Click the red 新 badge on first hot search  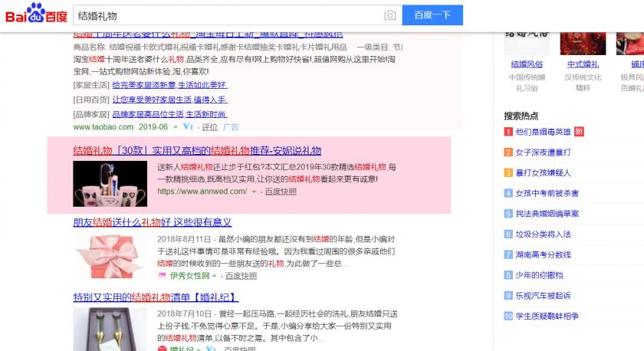(579, 132)
